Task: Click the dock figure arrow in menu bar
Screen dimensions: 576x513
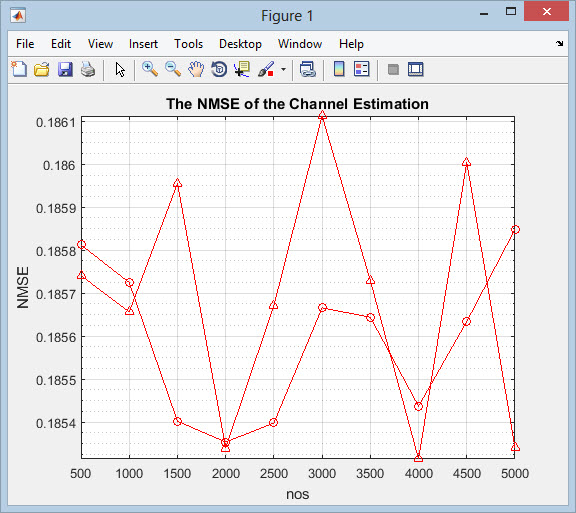Action: [559, 44]
